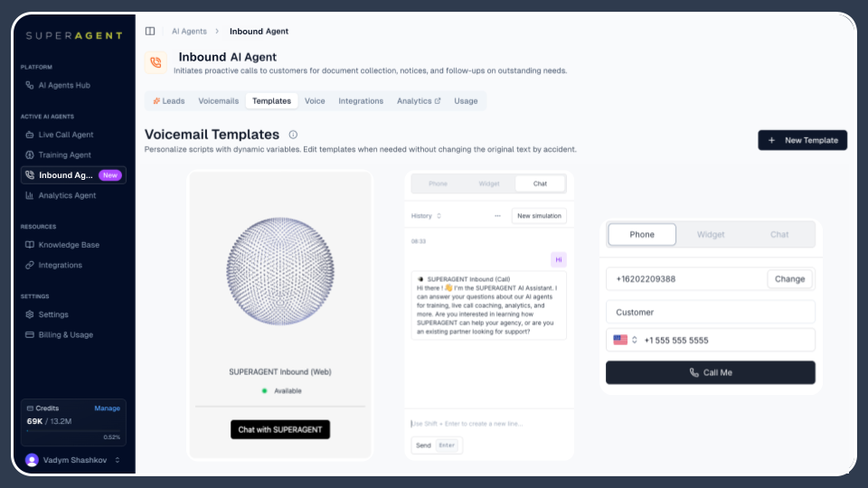Open Analytics Agent in sidebar
This screenshot has width=868, height=488.
coord(66,195)
